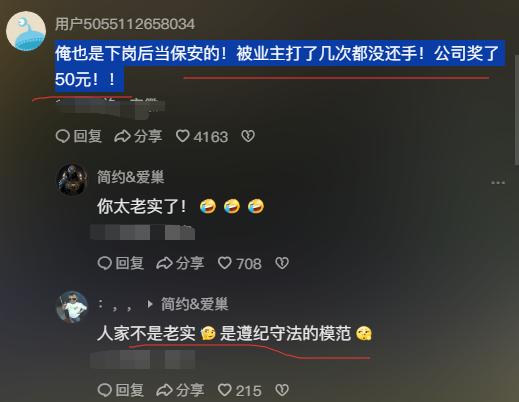
Task: Like the top comment with 4163 likes
Action: (x=202, y=137)
